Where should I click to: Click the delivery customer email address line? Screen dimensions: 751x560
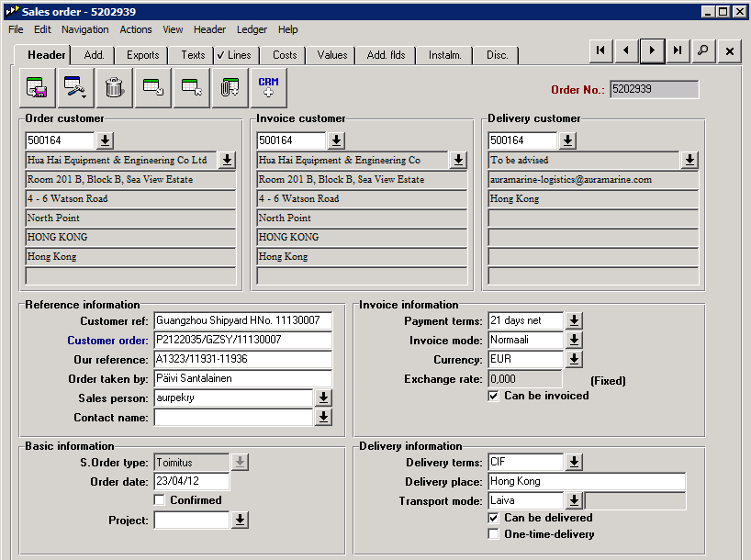click(x=593, y=180)
